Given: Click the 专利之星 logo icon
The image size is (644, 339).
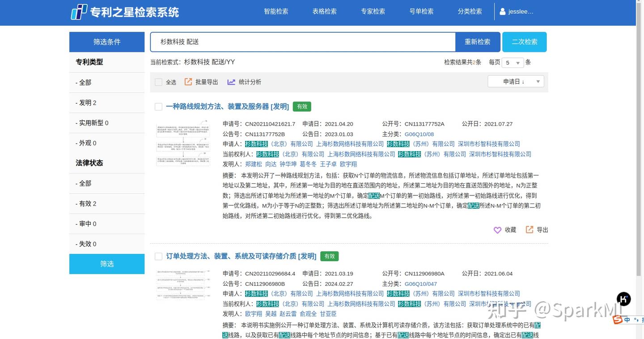Looking at the screenshot, I should click(79, 12).
